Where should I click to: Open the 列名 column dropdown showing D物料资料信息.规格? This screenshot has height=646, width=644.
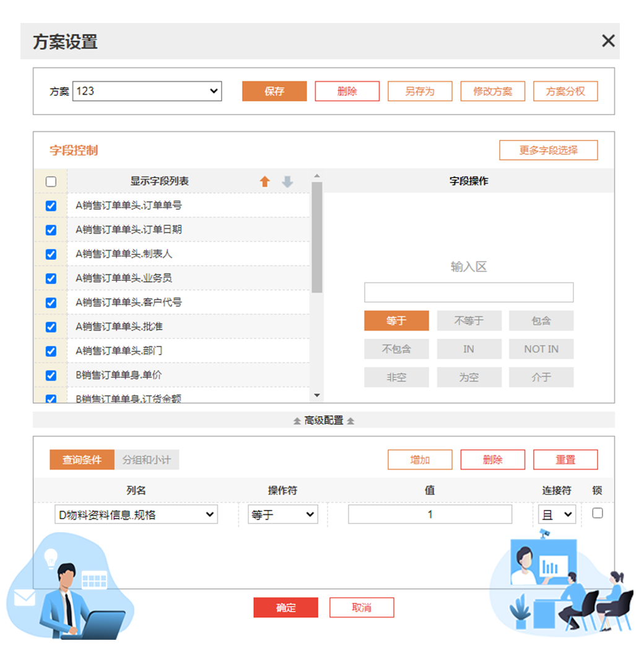136,514
